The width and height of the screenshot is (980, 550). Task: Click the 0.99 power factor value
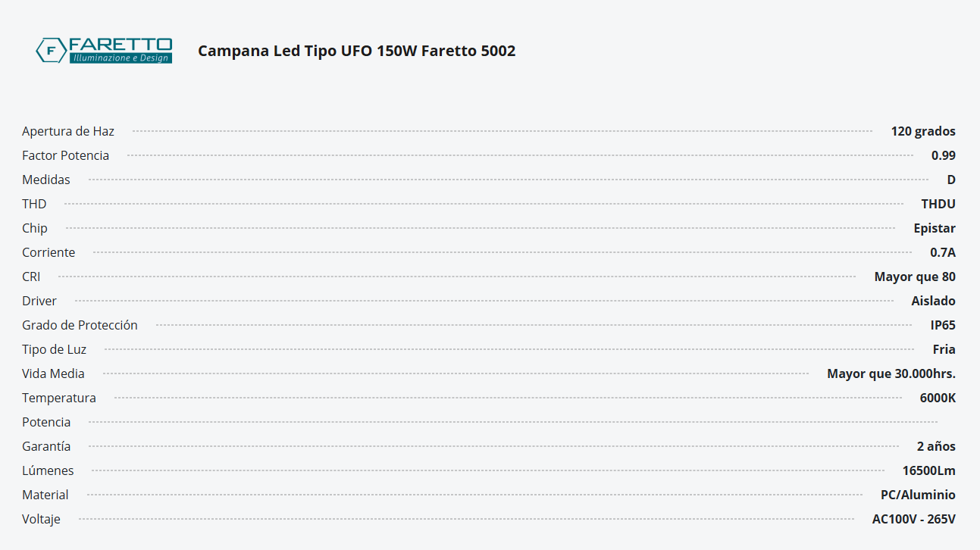click(x=943, y=155)
